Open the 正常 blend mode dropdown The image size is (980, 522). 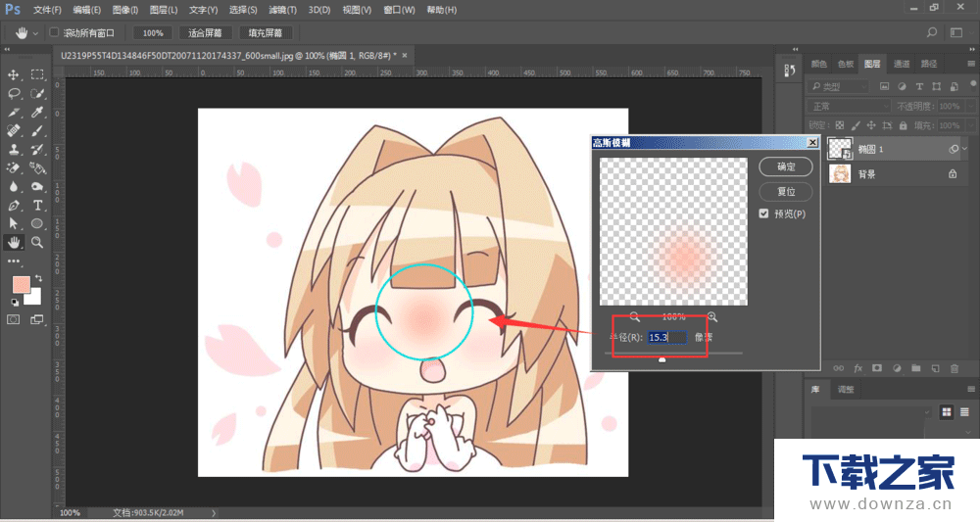point(848,106)
